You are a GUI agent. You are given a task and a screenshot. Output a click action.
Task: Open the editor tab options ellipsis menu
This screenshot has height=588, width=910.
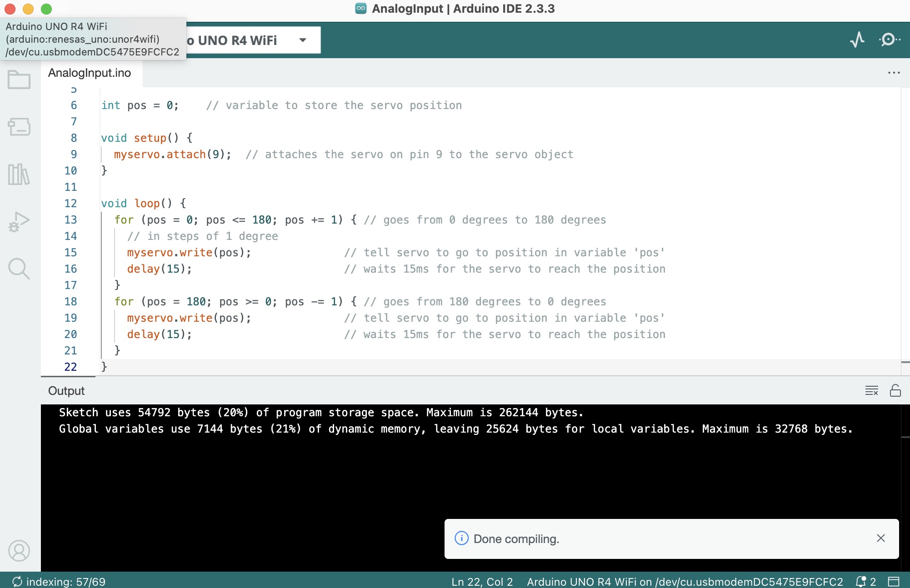coord(894,73)
